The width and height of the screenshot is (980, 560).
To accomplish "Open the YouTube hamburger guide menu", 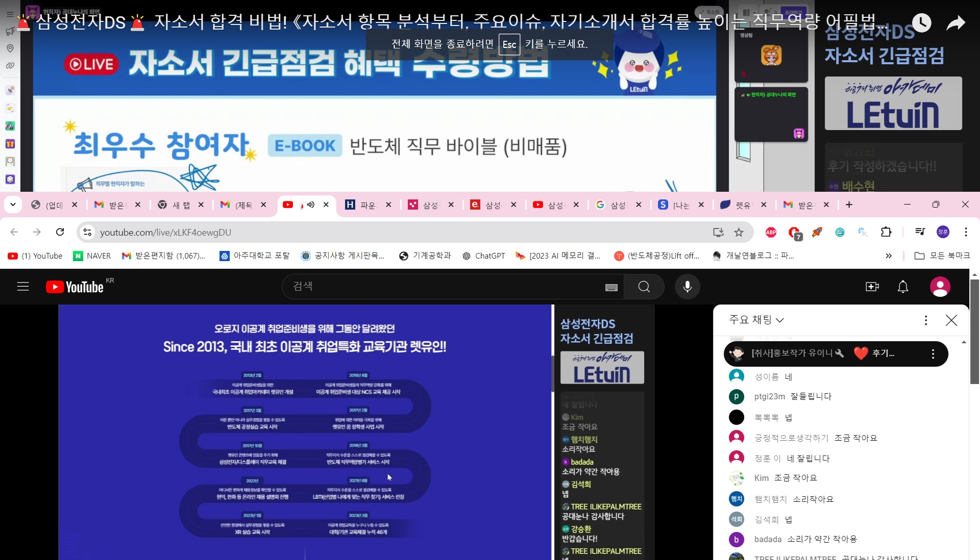I will [x=23, y=287].
